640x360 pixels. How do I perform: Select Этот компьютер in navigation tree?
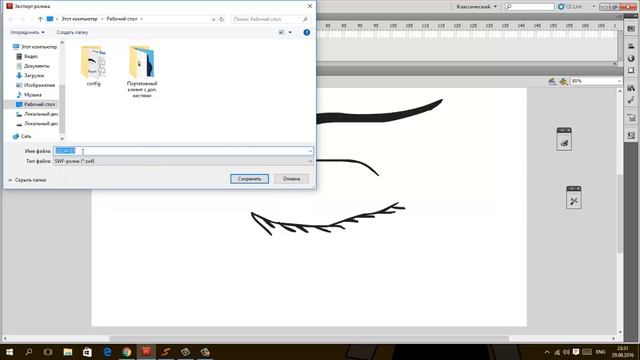[35, 47]
